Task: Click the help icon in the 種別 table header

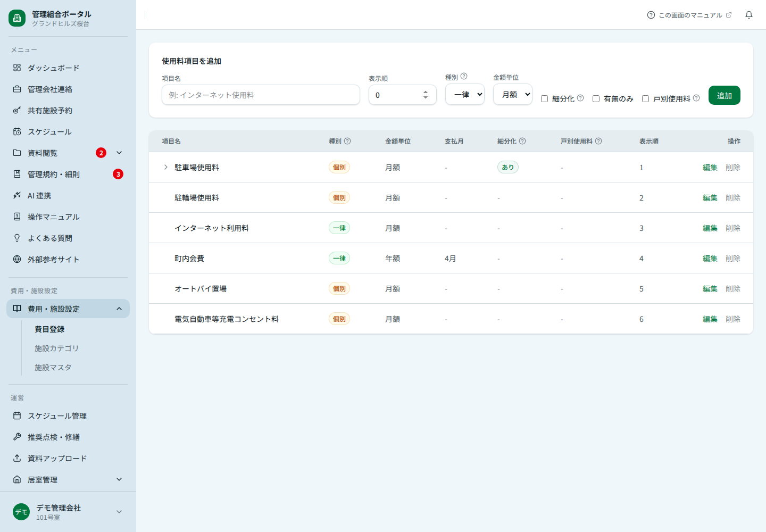Action: 347,141
